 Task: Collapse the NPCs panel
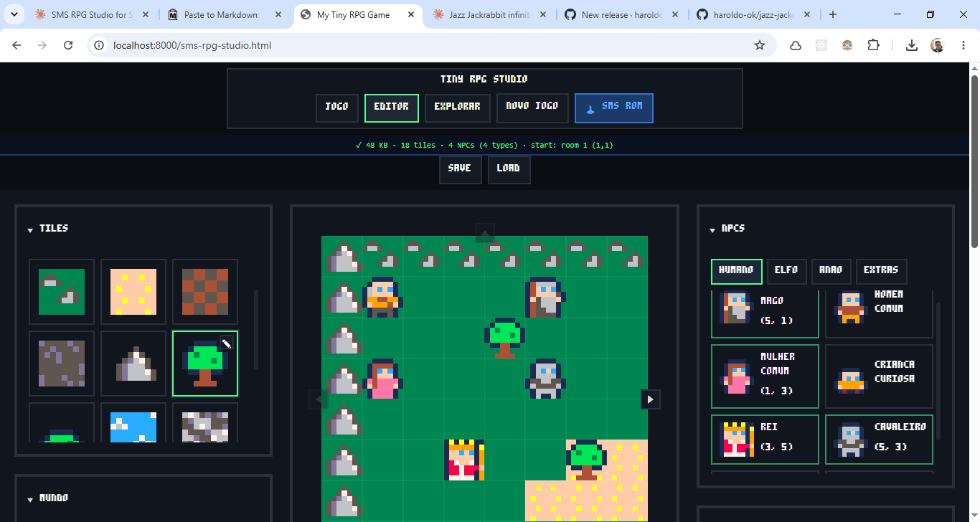click(x=712, y=229)
